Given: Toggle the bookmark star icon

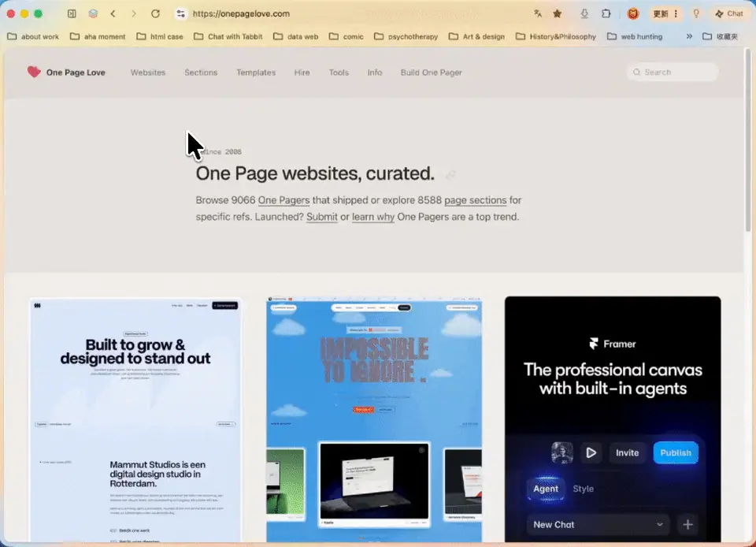Looking at the screenshot, I should click(x=558, y=13).
